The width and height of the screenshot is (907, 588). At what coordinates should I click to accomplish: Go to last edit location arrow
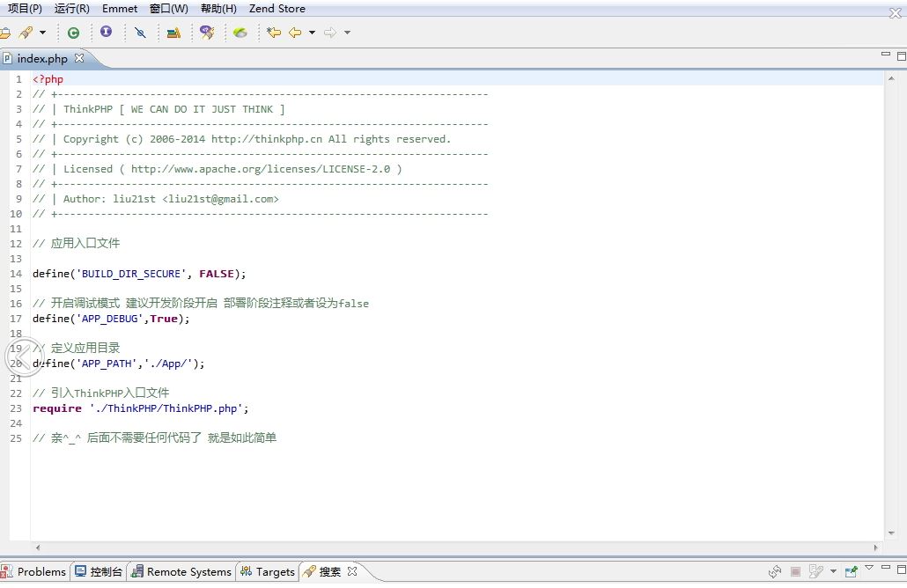pos(274,33)
